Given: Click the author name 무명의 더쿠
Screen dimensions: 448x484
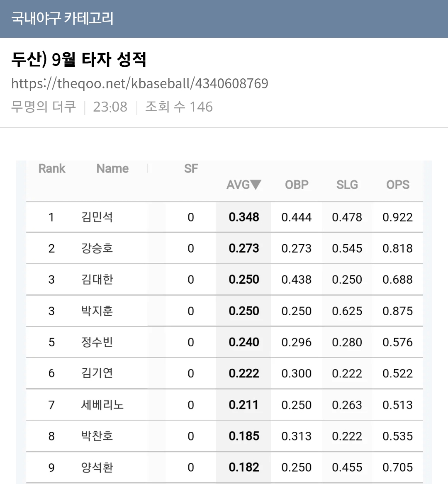Looking at the screenshot, I should 43,107.
